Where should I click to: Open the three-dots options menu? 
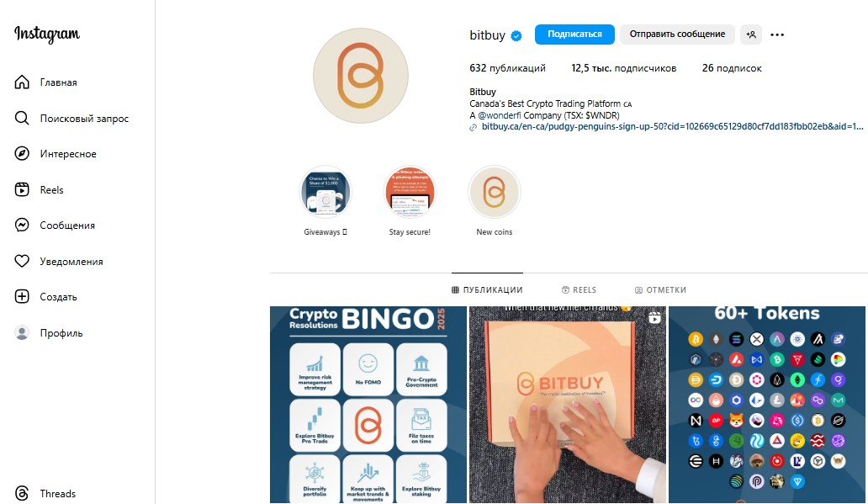(777, 34)
